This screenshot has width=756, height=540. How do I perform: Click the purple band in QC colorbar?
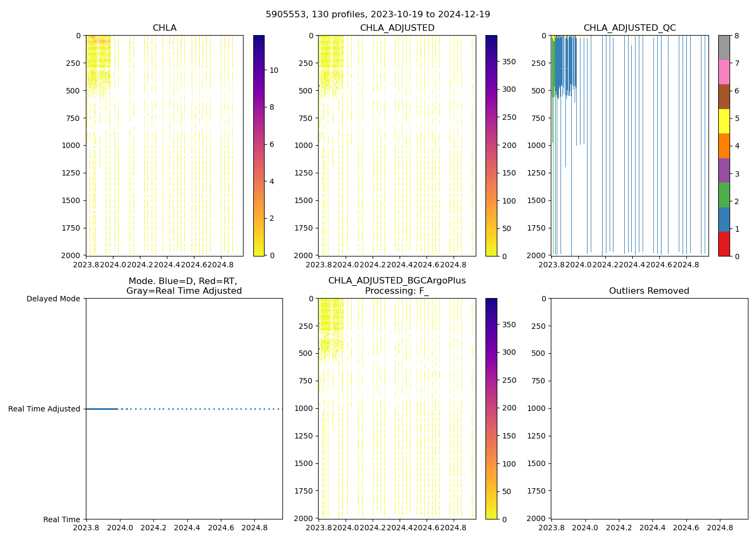[x=724, y=170]
